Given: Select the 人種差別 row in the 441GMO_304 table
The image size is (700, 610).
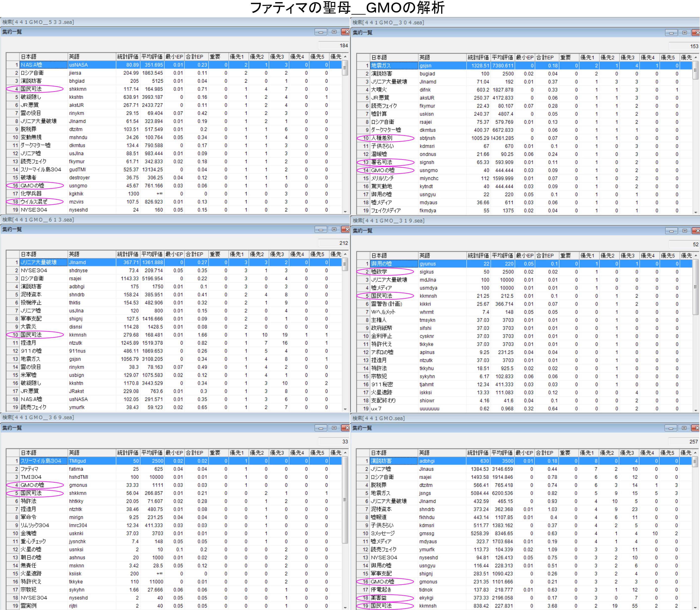Looking at the screenshot, I should [382, 138].
